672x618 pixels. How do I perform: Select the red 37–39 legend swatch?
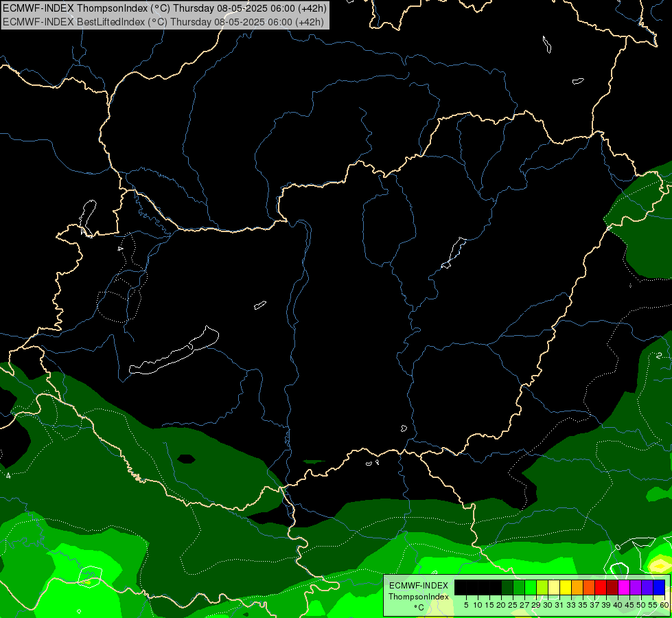tap(601, 587)
